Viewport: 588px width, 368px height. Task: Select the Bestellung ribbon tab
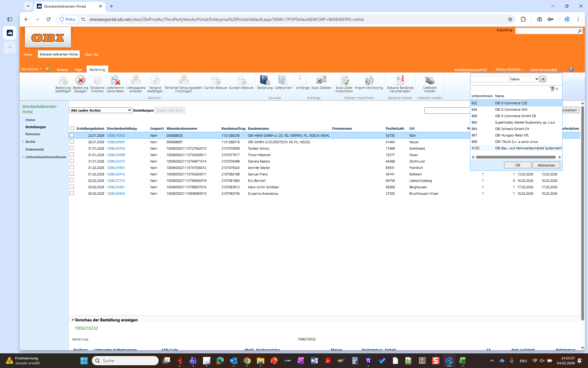[97, 70]
